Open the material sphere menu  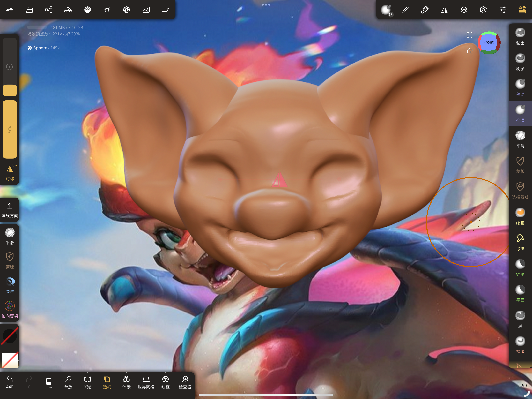pos(88,10)
